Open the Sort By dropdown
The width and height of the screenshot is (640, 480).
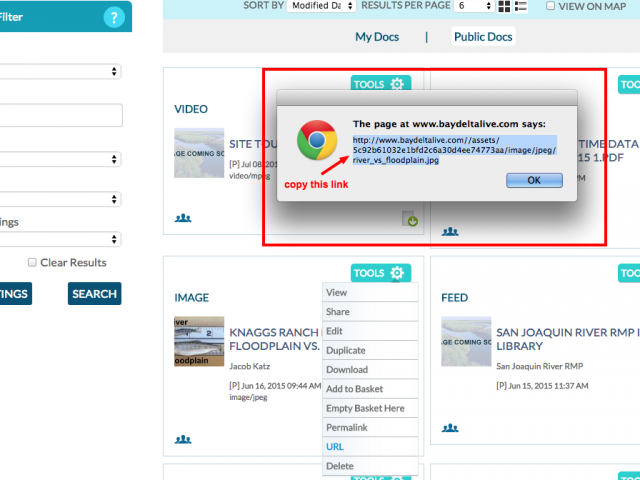tap(321, 6)
